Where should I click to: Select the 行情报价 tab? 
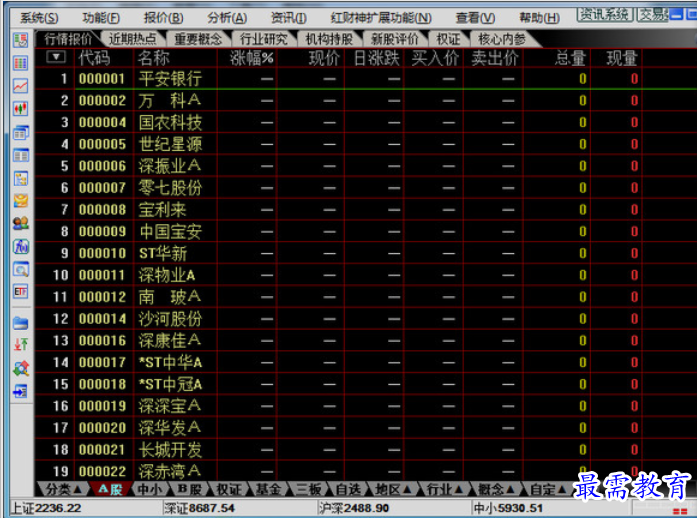tap(68, 39)
